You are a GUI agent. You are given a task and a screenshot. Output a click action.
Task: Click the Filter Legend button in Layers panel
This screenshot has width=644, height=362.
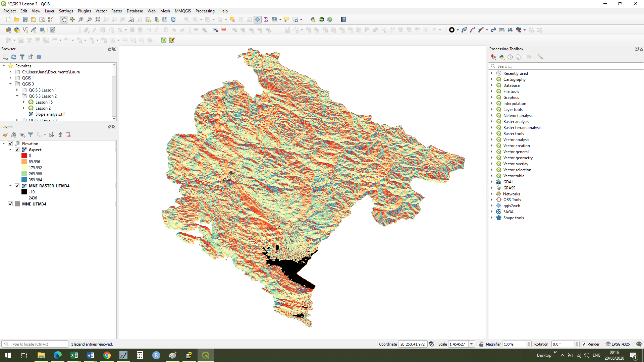click(31, 135)
